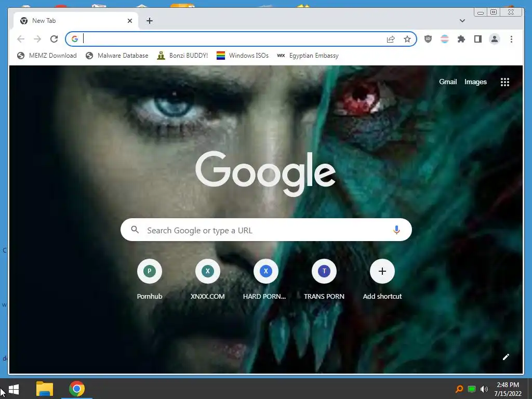Open File Explorer from taskbar
The width and height of the screenshot is (532, 399).
45,389
